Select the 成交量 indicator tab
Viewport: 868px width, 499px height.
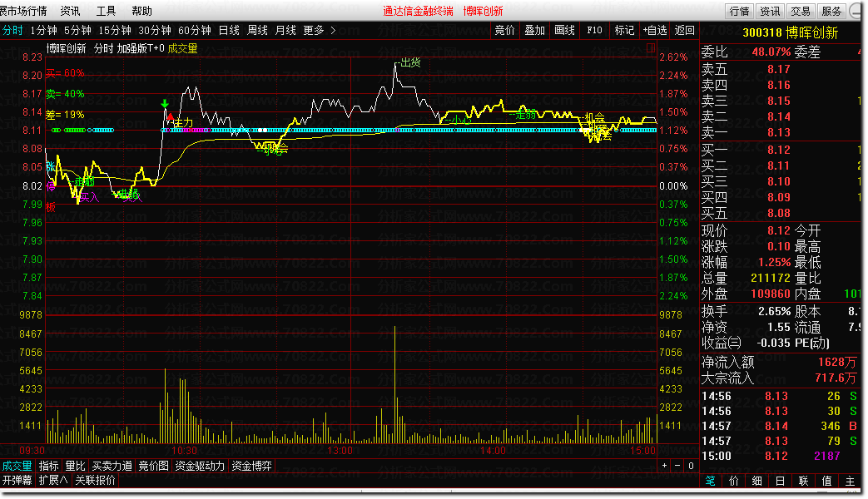(17, 466)
